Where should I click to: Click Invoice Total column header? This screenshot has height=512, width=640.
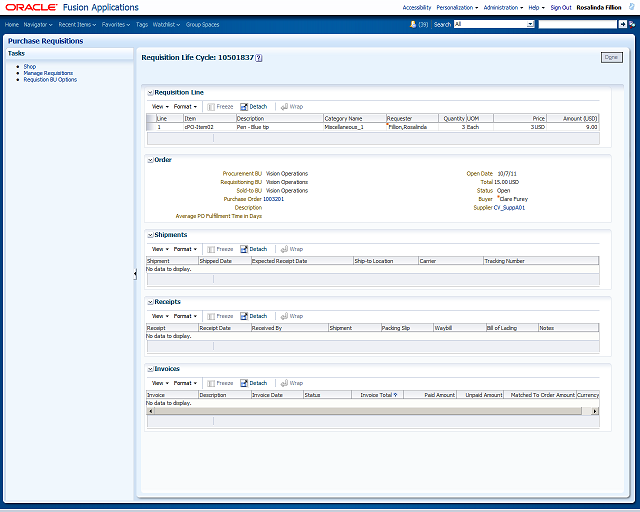coord(378,395)
